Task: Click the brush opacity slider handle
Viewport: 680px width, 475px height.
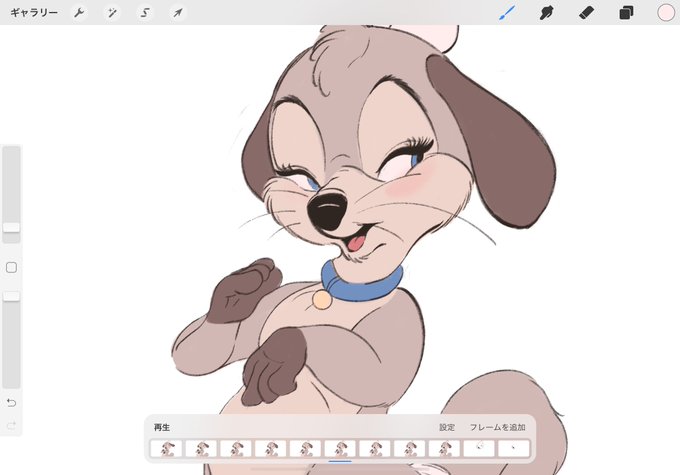Action: point(11,296)
